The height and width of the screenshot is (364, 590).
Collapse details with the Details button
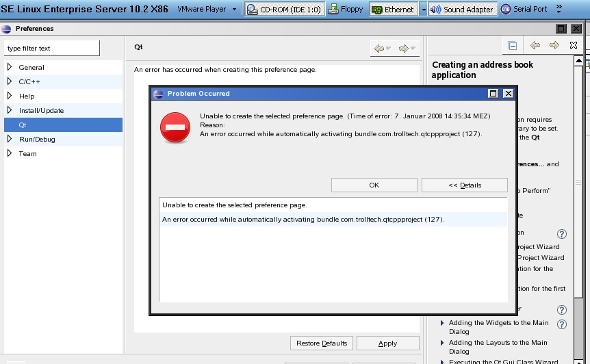pos(465,185)
